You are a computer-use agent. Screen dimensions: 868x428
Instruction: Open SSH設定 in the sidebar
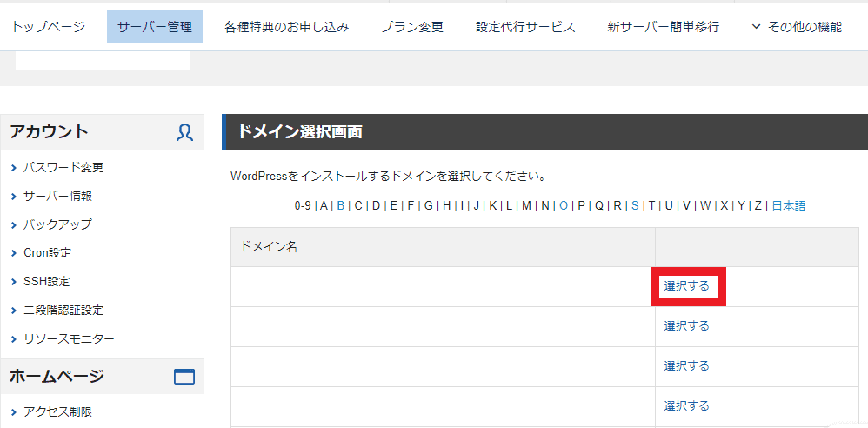pos(46,281)
